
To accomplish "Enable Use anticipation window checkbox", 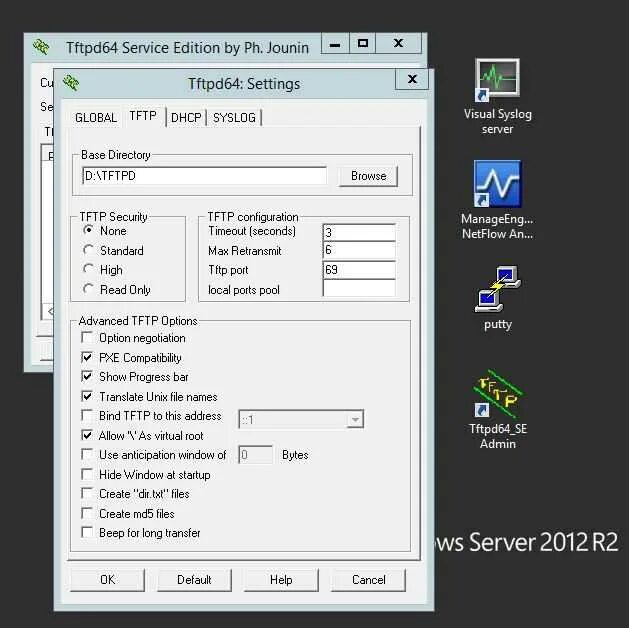I will (87, 454).
